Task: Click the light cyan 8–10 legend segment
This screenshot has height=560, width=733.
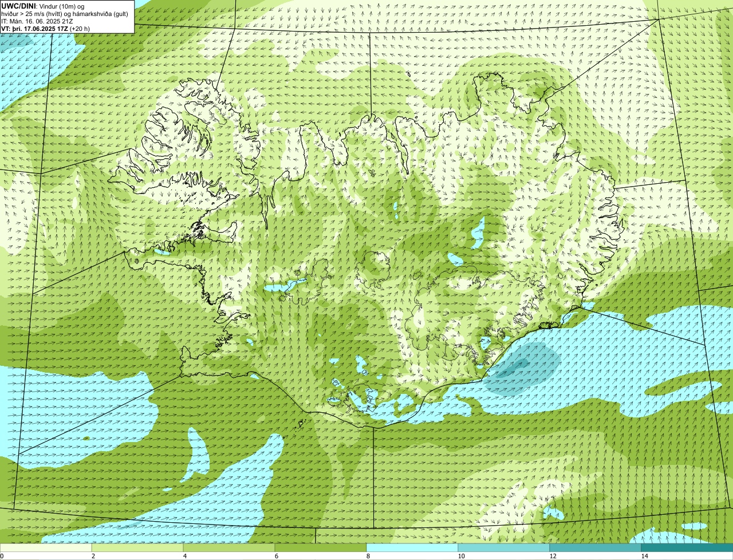Action: 412,547
